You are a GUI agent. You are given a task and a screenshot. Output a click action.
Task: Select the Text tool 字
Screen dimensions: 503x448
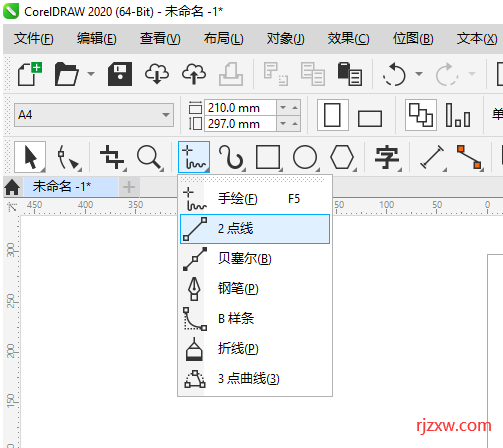tap(387, 157)
